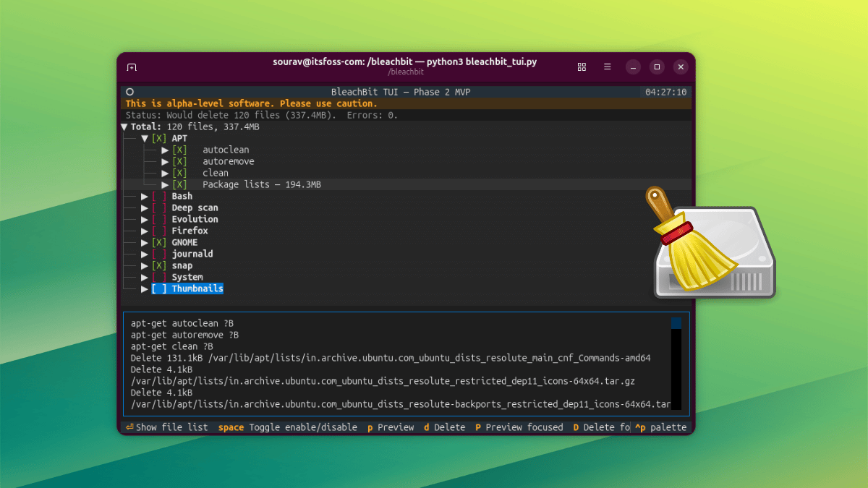Click the 'Total: 120 files, 337.4MB' label

[195, 127]
